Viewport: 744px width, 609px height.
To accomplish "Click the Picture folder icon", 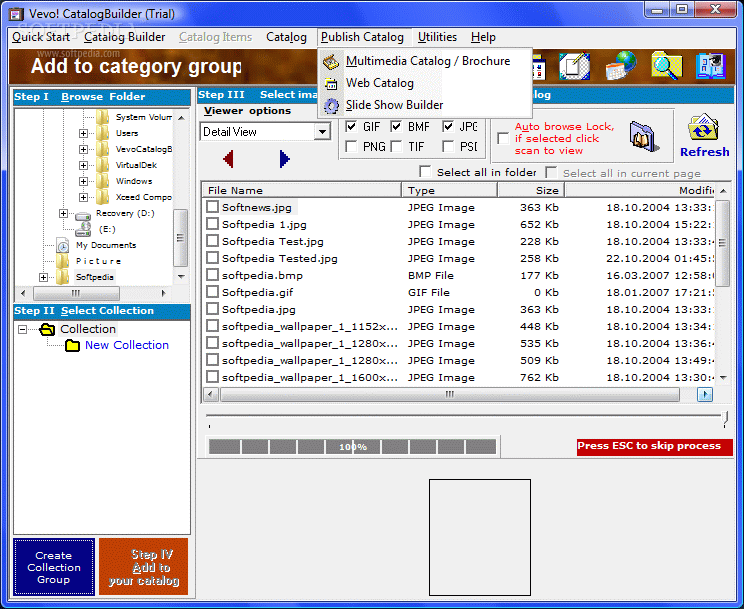I will pyautogui.click(x=63, y=261).
